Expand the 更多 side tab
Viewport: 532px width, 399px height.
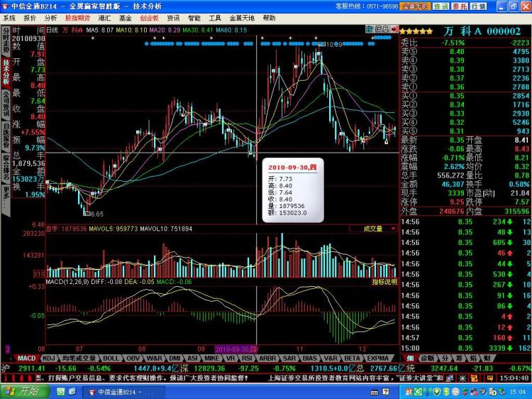coord(6,199)
